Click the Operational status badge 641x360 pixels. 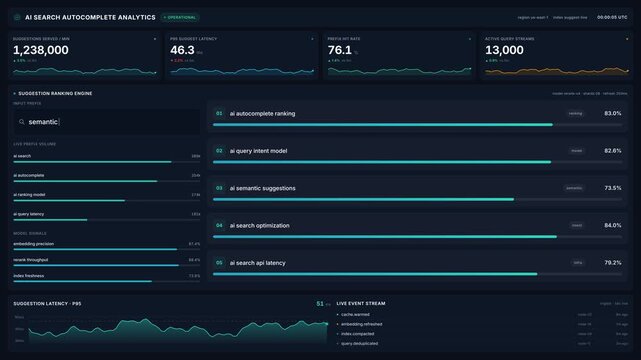point(180,18)
